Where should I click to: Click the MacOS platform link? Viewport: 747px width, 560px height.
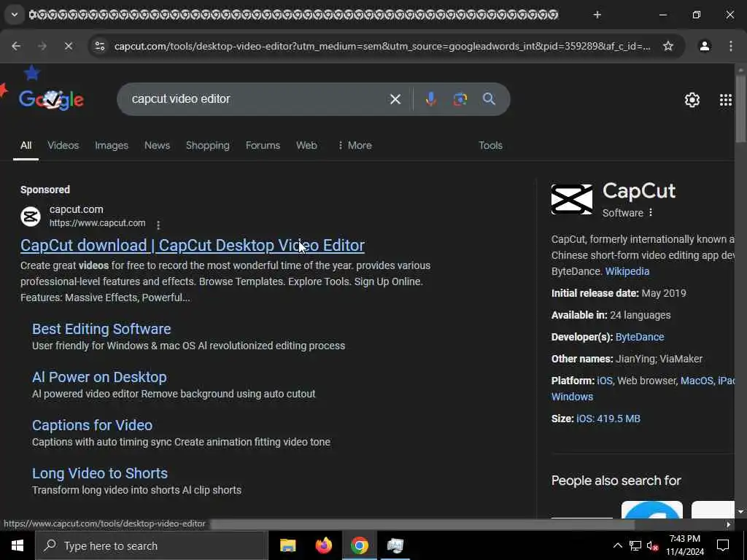coord(697,381)
